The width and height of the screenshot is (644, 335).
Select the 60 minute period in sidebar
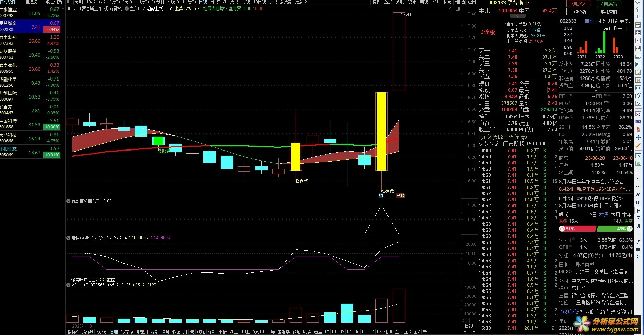[x=638, y=202]
